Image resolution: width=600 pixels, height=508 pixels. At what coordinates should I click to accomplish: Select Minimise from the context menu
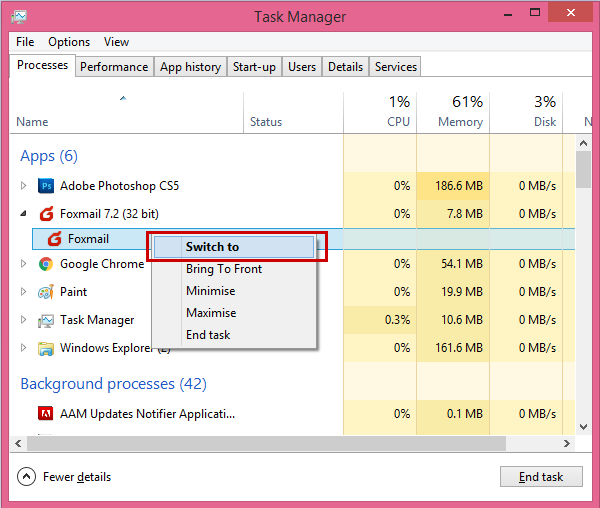coord(234,291)
